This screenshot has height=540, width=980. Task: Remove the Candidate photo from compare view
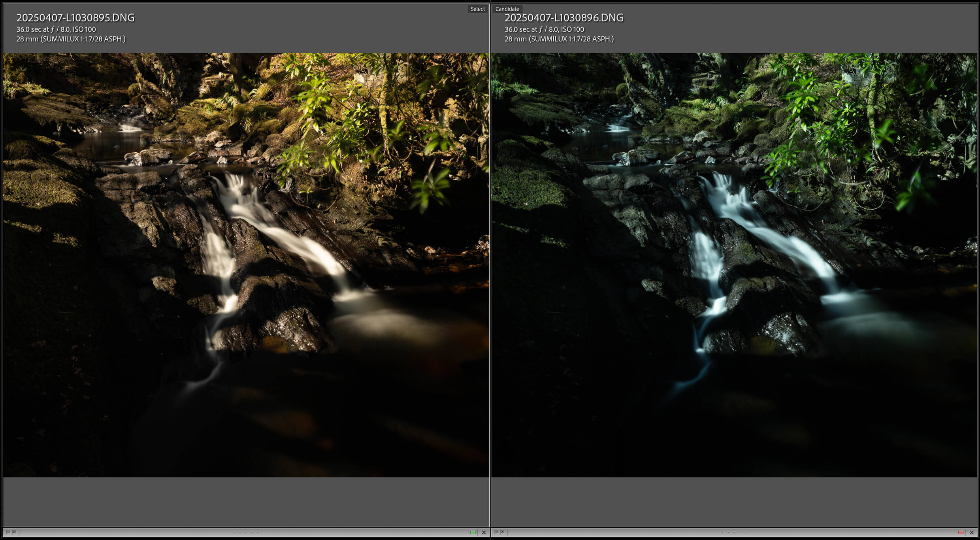click(972, 532)
